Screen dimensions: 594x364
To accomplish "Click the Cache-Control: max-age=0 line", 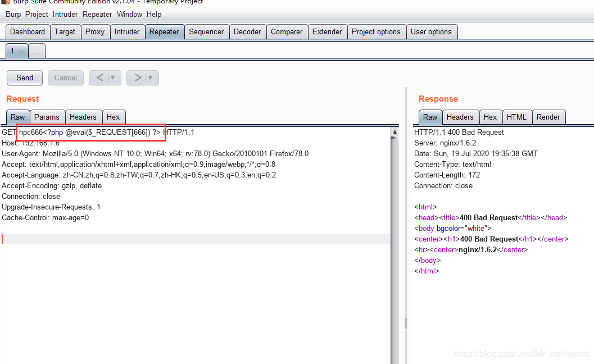I will point(46,218).
